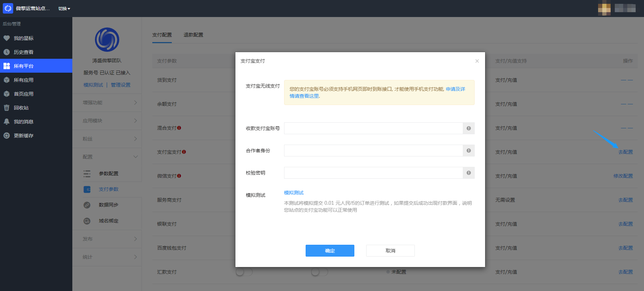Viewport: 644px width, 291px height.
Task: Click the 涛盛微擎团队 account avatar
Action: coord(107,40)
